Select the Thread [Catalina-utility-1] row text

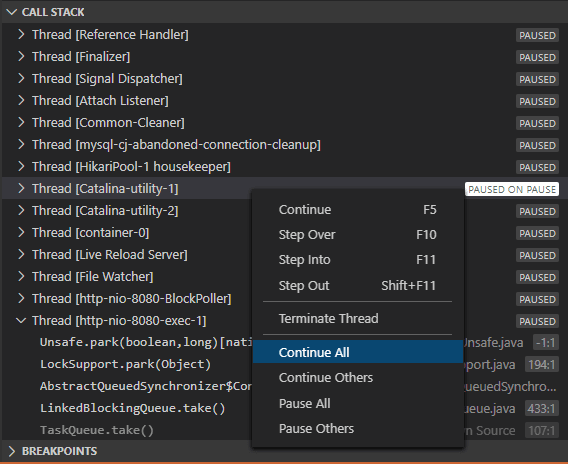105,189
